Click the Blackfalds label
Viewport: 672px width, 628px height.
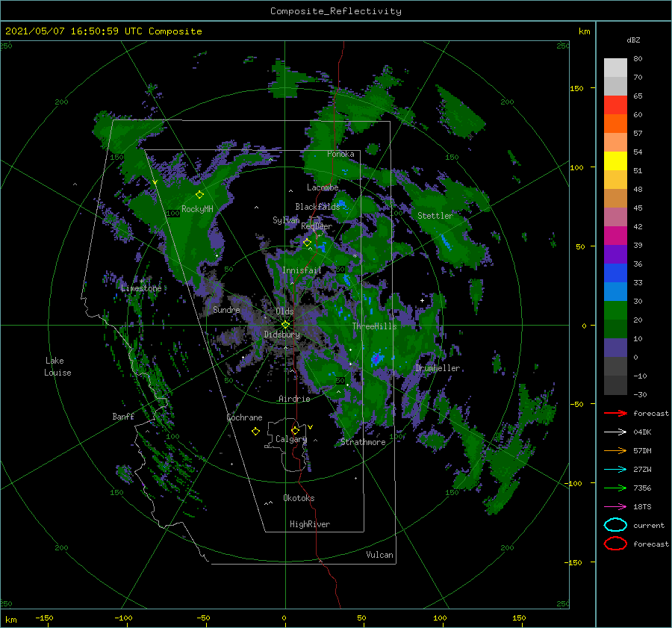point(317,207)
